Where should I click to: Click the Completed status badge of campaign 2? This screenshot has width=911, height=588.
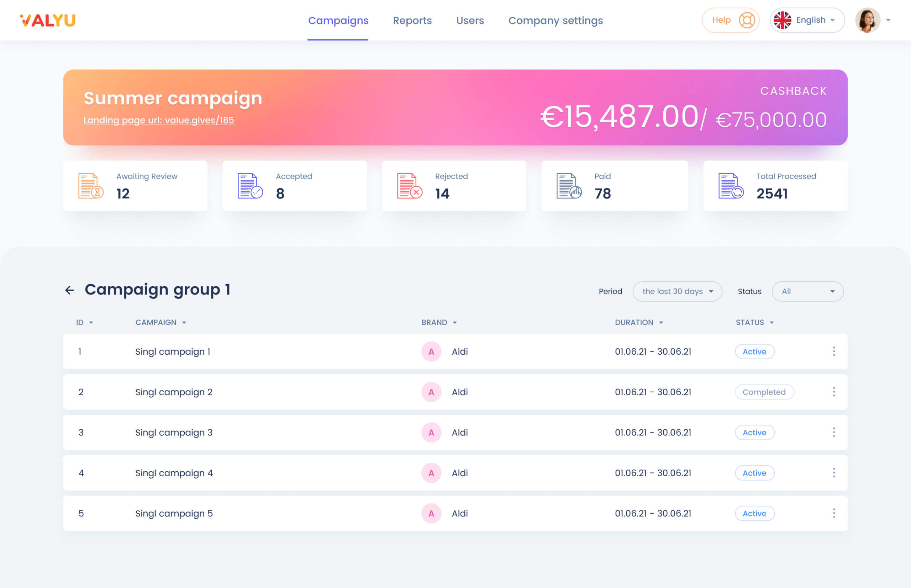(764, 392)
